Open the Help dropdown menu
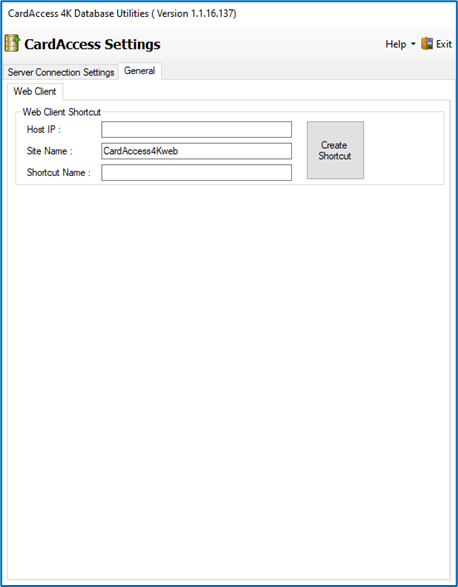The width and height of the screenshot is (458, 587). [400, 44]
